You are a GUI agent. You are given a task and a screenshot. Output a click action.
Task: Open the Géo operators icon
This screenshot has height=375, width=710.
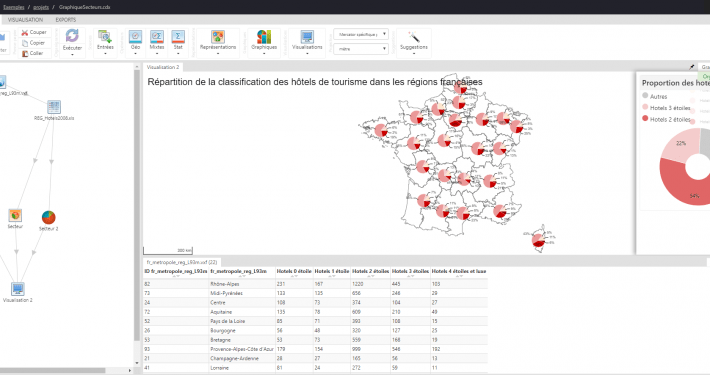[x=135, y=36]
